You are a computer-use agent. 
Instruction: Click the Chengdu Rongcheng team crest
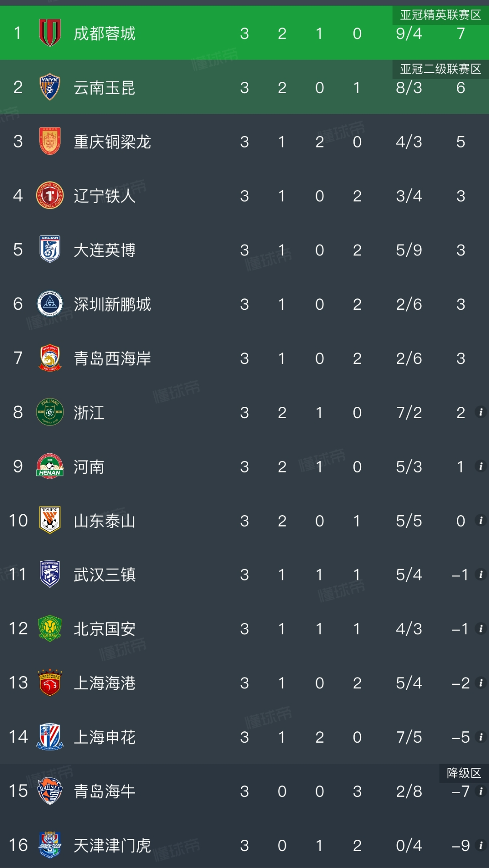50,33
